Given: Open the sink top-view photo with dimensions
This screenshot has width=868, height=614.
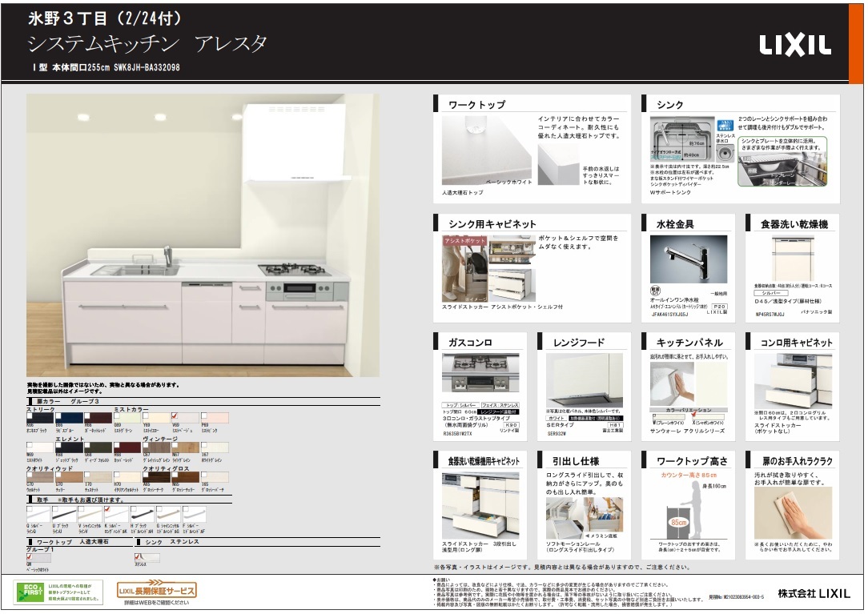Looking at the screenshot, I should click(682, 139).
